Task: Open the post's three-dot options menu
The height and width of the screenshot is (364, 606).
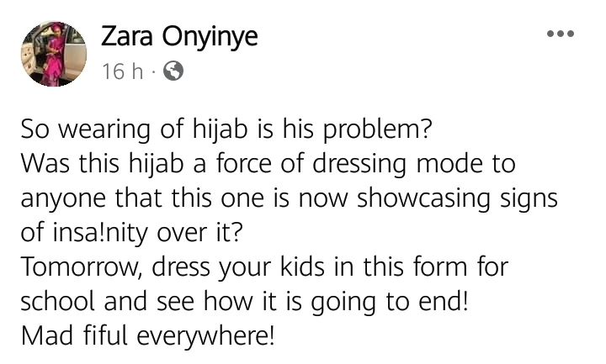Action: [x=560, y=35]
